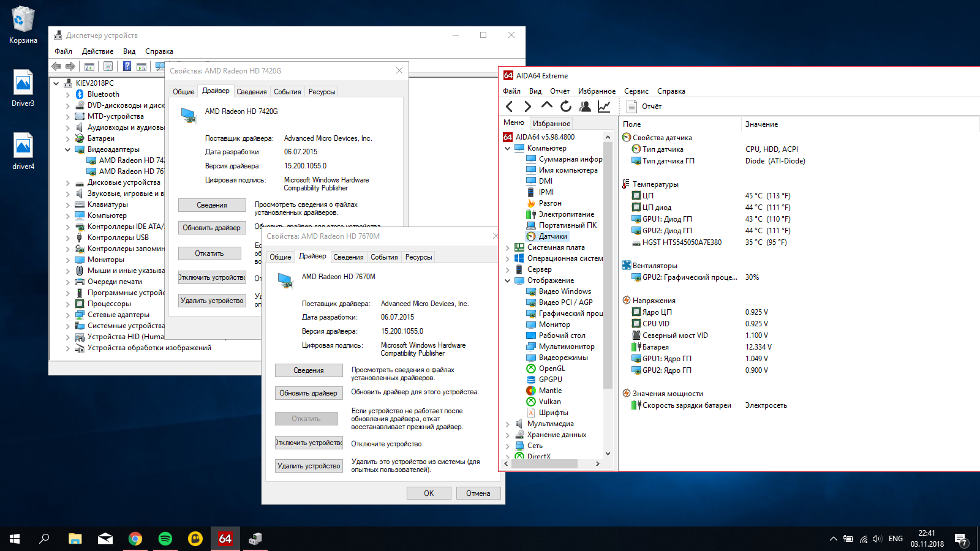
Task: Open AIDA64 user favorites icon
Action: [x=585, y=107]
